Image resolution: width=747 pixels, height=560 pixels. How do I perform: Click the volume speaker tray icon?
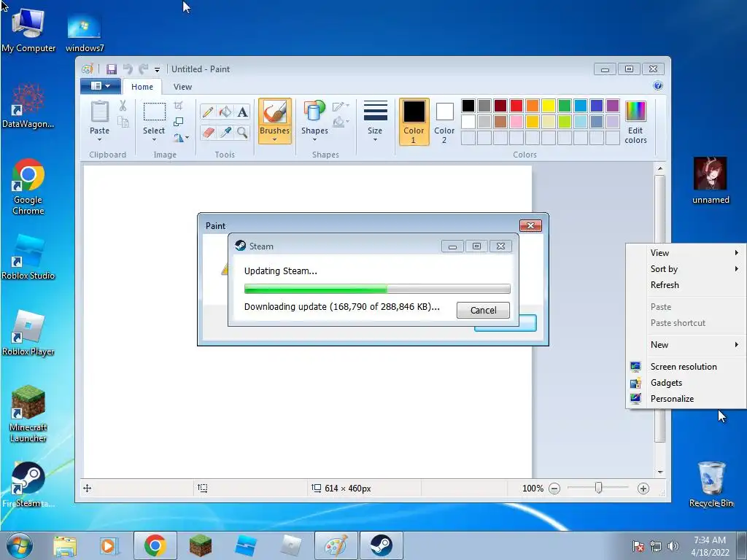673,546
